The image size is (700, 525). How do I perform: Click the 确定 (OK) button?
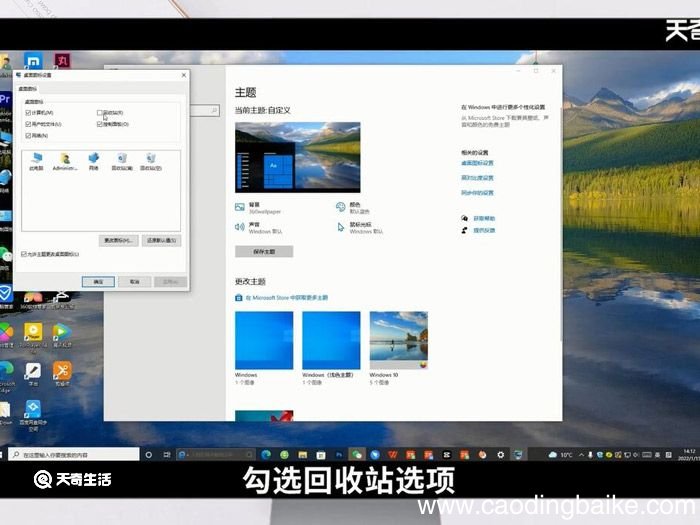click(98, 282)
